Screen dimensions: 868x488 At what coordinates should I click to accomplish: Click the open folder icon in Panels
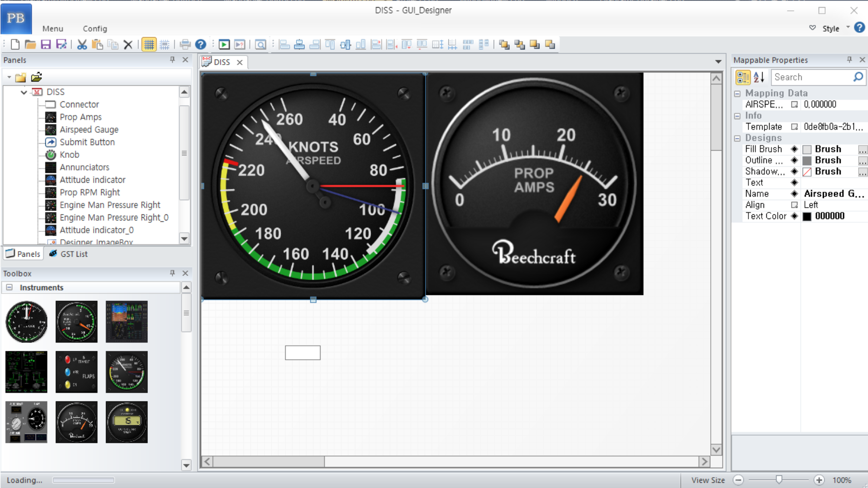[37, 77]
